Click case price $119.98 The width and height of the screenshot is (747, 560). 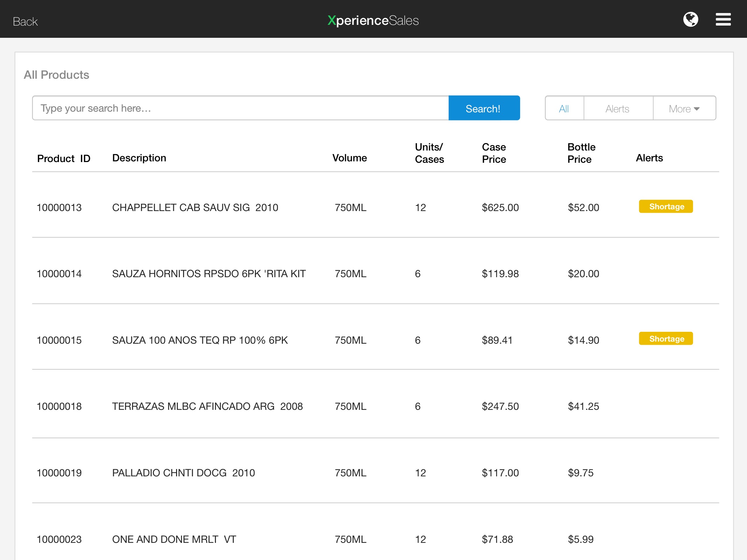click(500, 274)
